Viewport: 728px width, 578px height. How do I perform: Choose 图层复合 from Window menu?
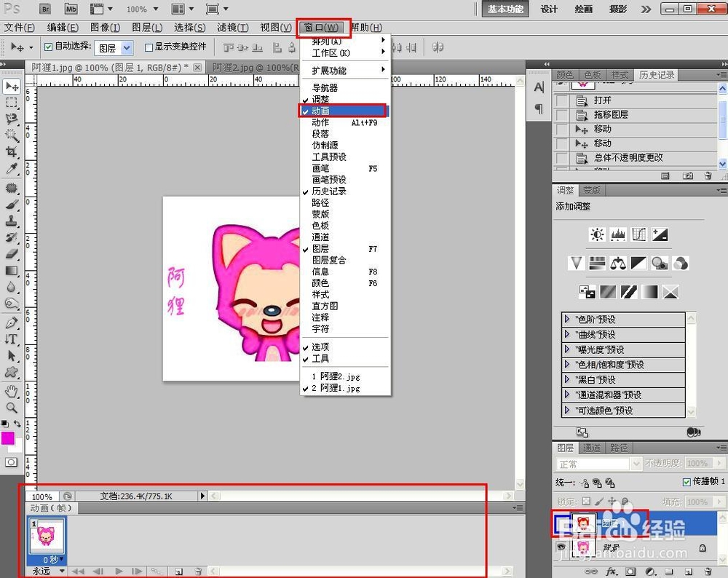point(345,260)
